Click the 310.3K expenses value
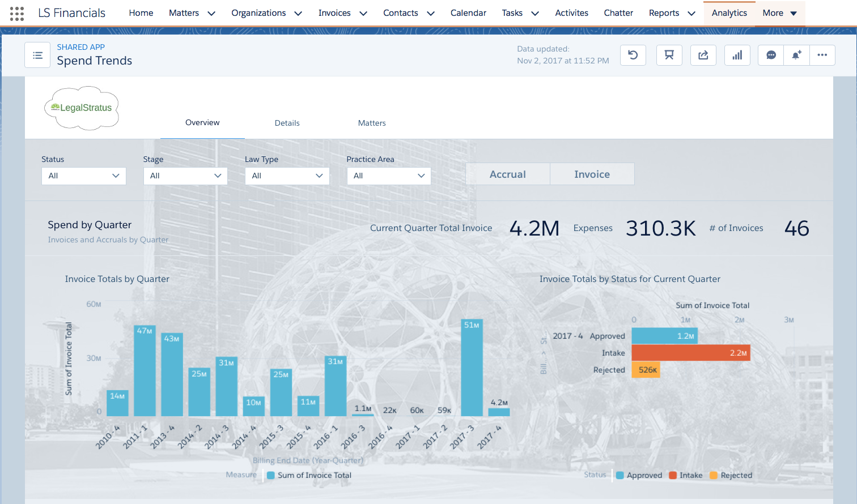 click(x=661, y=228)
